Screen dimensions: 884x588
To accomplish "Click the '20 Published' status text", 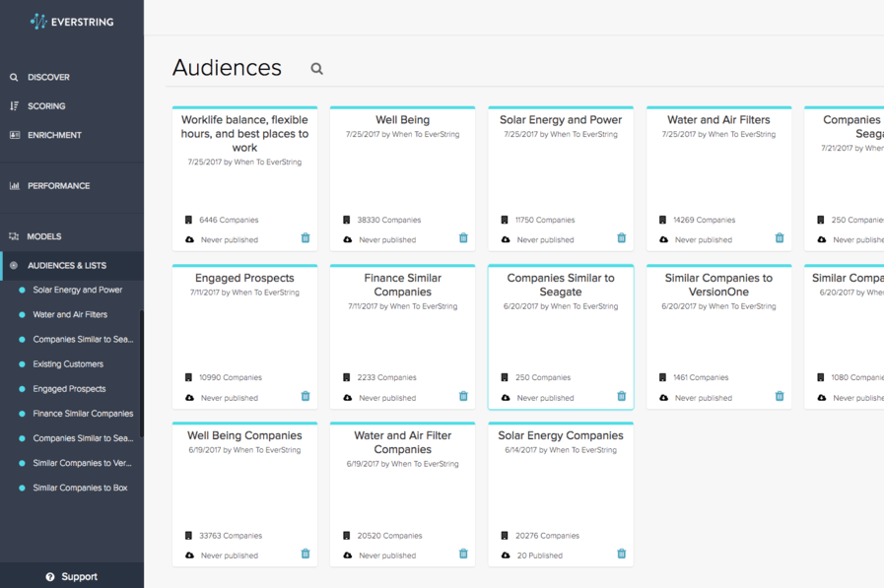I will pyautogui.click(x=540, y=555).
